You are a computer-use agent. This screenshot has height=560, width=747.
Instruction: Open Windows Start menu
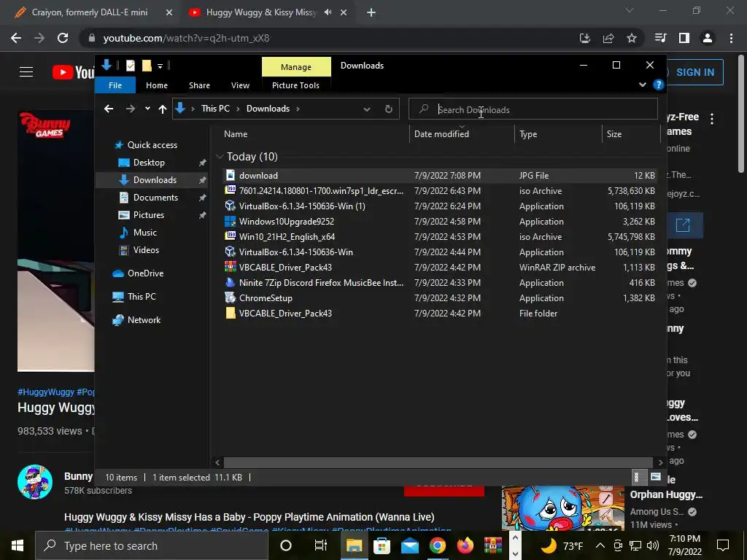18,545
